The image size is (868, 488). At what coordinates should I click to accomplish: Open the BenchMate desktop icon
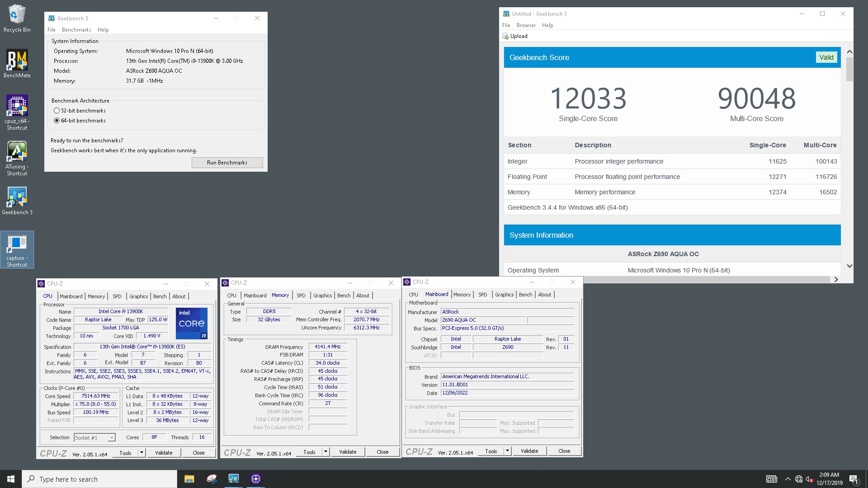(x=17, y=64)
